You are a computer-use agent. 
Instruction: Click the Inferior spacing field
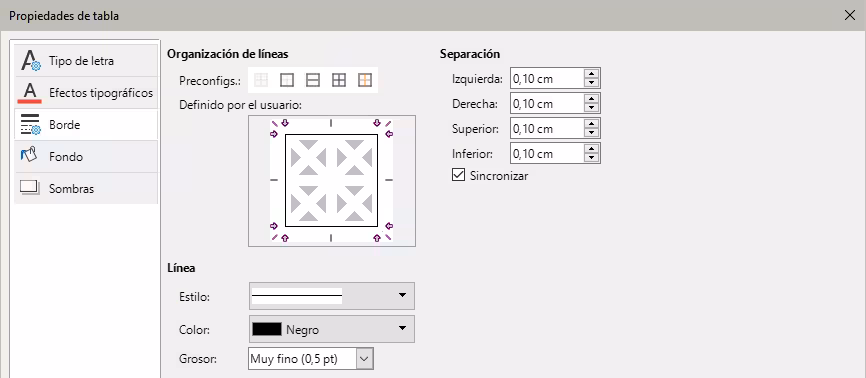[x=547, y=153]
